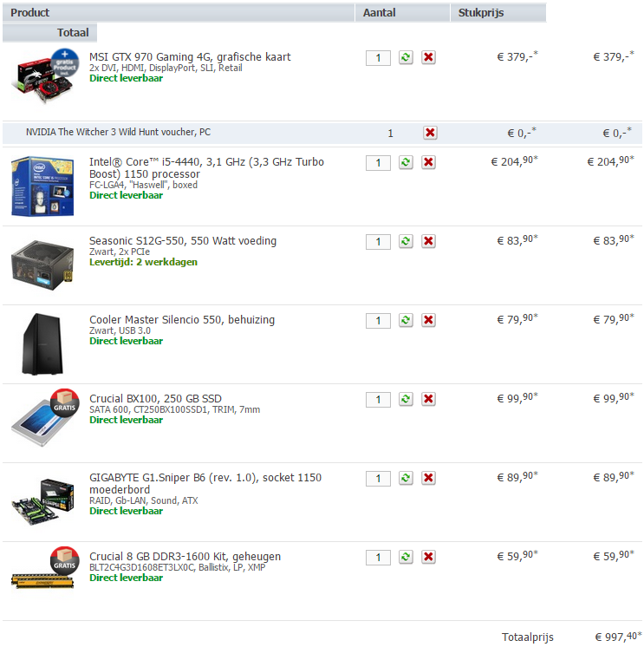
Task: Remove Seasonic S12G-550 power supply
Action: coord(428,241)
